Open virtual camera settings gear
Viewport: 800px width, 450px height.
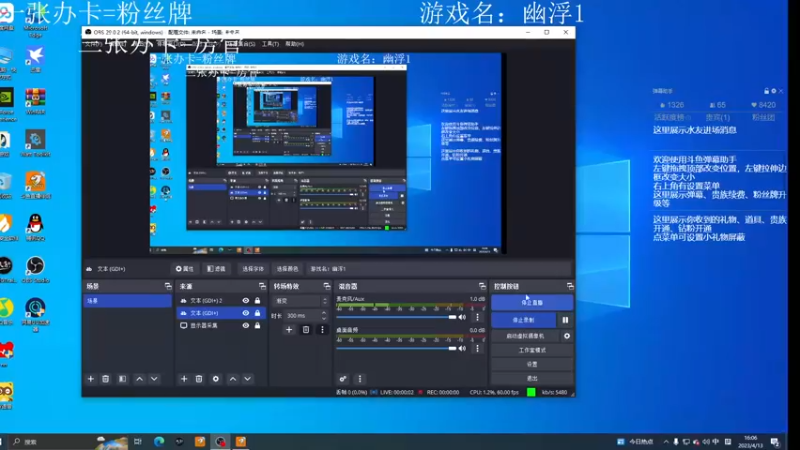click(x=567, y=336)
